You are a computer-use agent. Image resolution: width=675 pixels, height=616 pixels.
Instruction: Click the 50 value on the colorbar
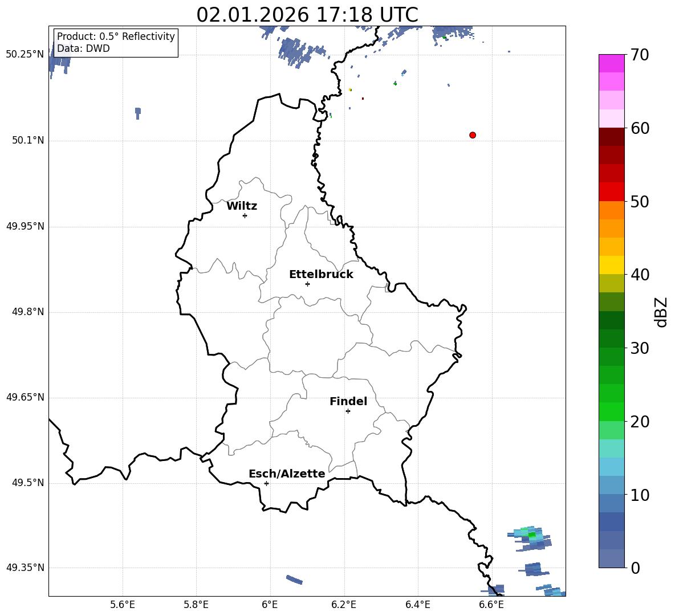pos(640,201)
